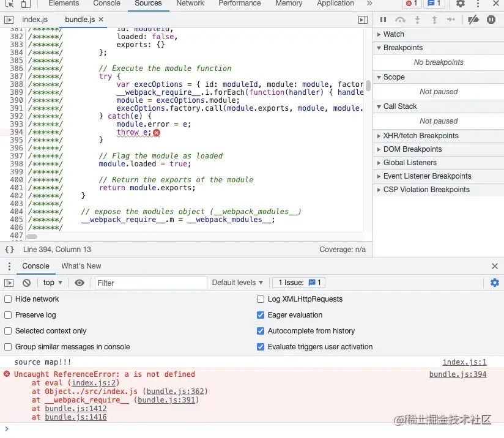Click the Step button
This screenshot has height=438, width=504.
451,20
